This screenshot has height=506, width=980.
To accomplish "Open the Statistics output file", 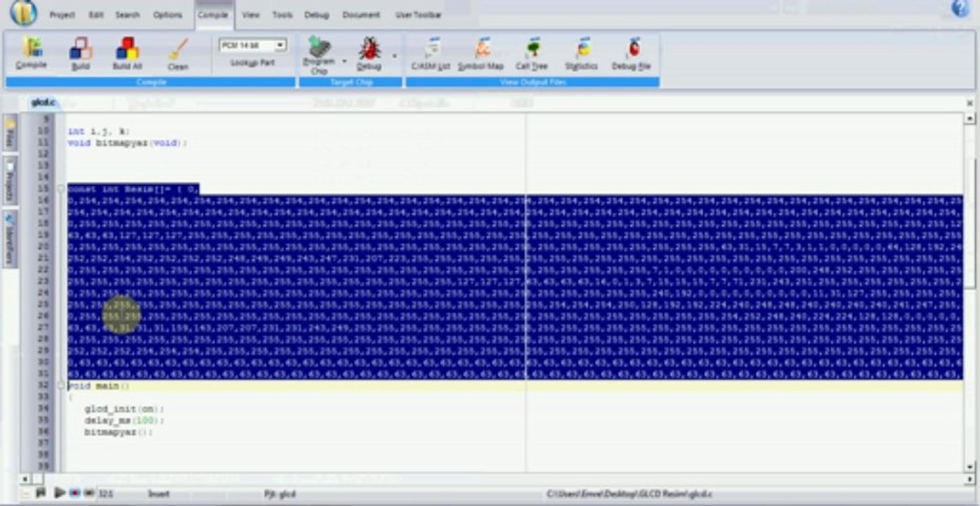I will (582, 53).
